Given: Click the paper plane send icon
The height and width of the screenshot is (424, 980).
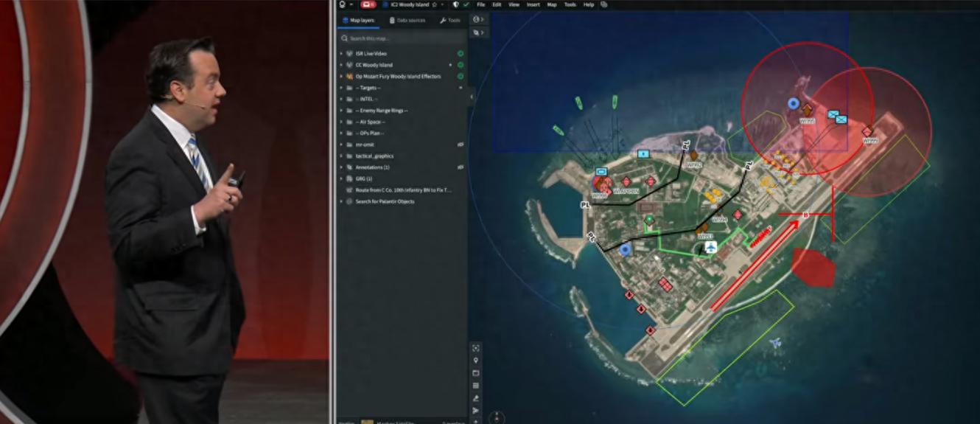Looking at the screenshot, I should [476, 411].
